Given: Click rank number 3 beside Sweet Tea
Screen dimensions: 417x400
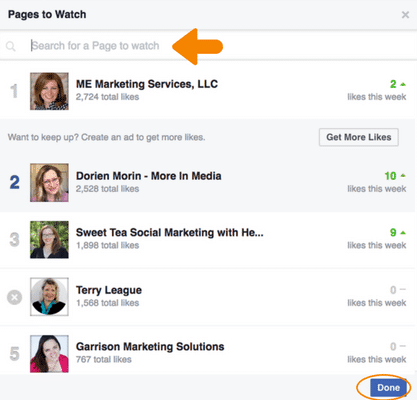Looking at the screenshot, I should click(14, 239).
